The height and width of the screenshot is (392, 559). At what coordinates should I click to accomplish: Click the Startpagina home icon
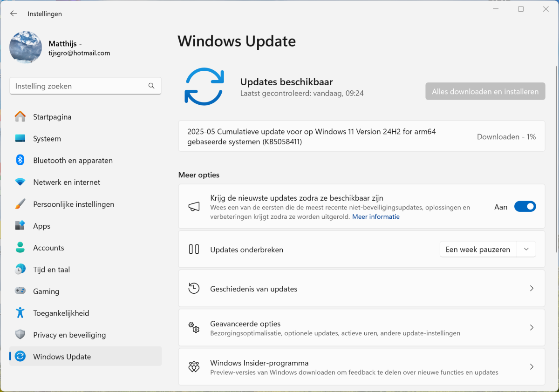tap(20, 117)
